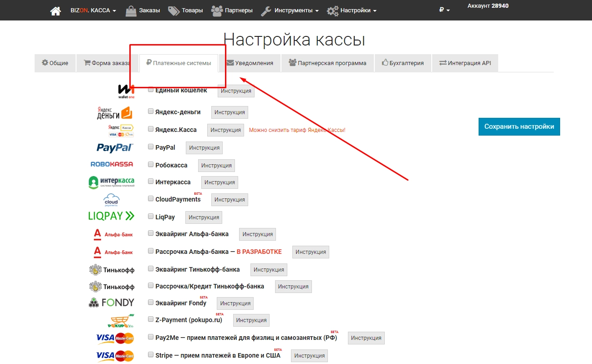The width and height of the screenshot is (592, 364).
Task: Open Заказы via shopping bag icon
Action: (131, 10)
